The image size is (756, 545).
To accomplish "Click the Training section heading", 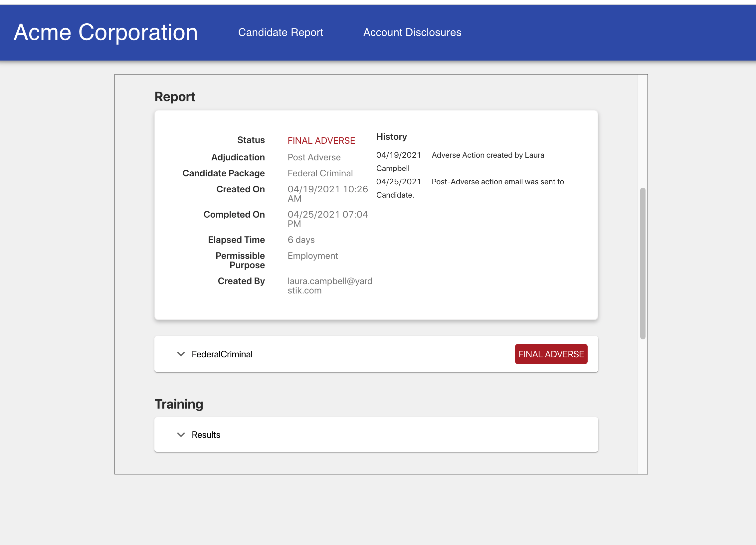I will tap(179, 404).
